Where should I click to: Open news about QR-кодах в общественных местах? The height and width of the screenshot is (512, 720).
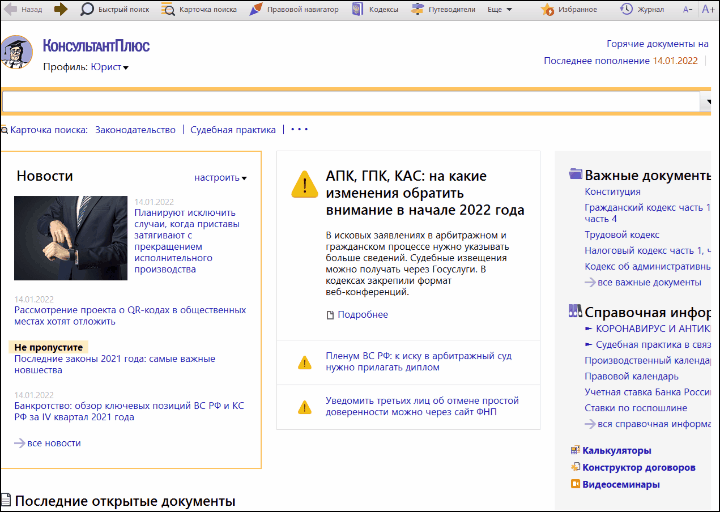pos(130,315)
